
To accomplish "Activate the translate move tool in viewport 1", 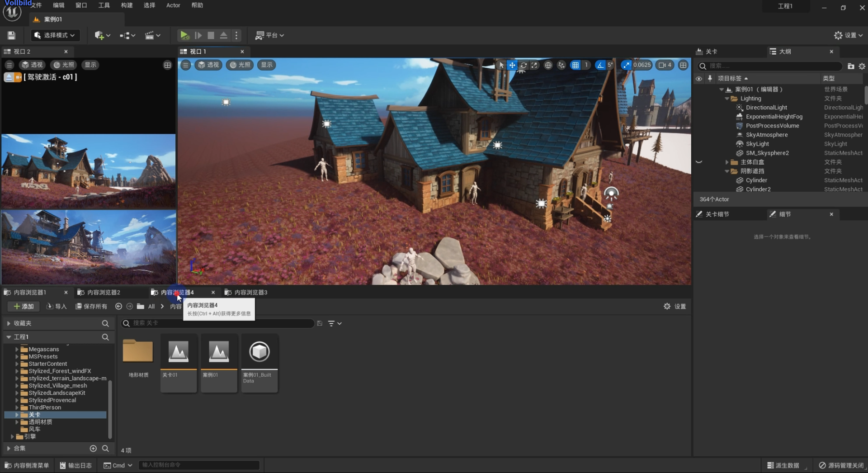I will 512,65.
